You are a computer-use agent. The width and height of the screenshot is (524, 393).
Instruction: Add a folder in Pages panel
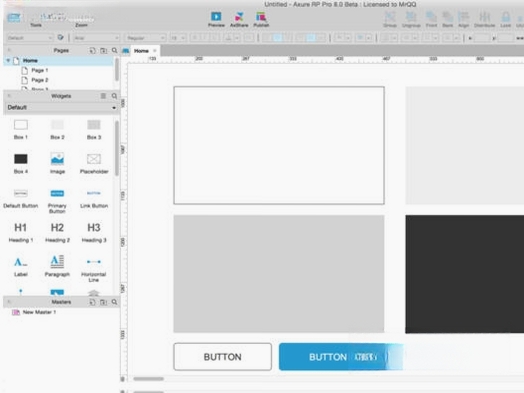click(104, 50)
